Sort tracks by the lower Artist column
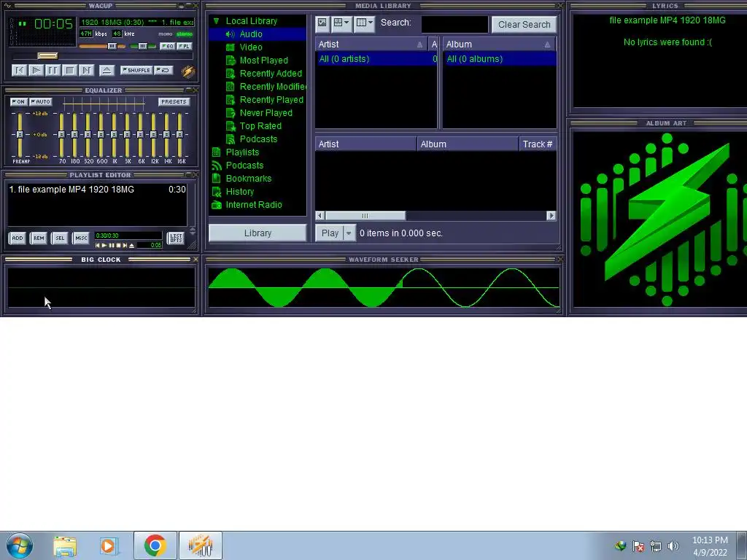This screenshot has height=560, width=747. click(365, 144)
